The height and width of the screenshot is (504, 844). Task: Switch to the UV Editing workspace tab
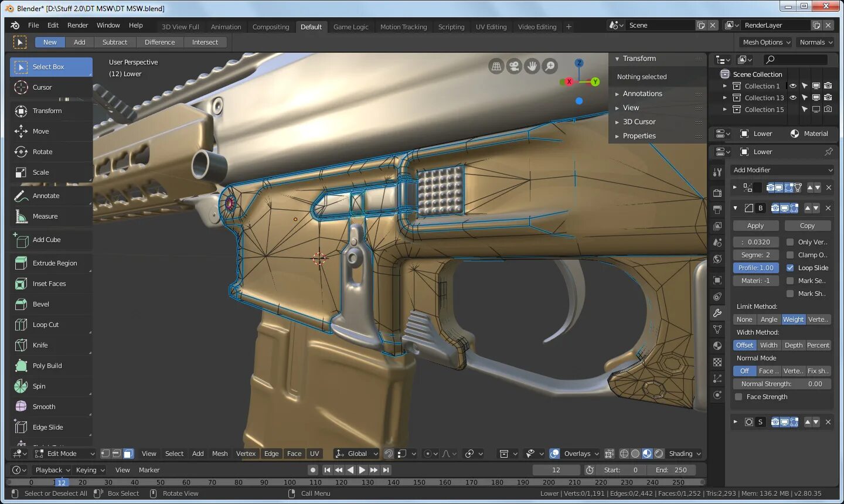pyautogui.click(x=491, y=26)
